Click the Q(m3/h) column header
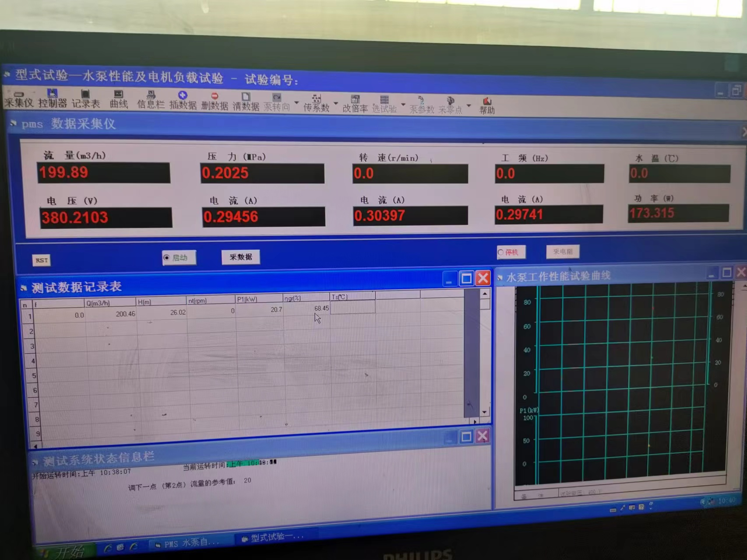 [x=110, y=303]
